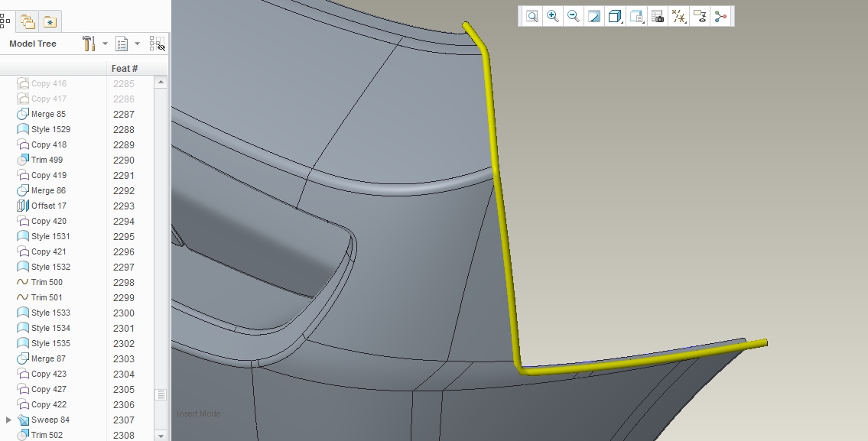Click the Model Tree title label
This screenshot has width=868, height=441.
[33, 44]
